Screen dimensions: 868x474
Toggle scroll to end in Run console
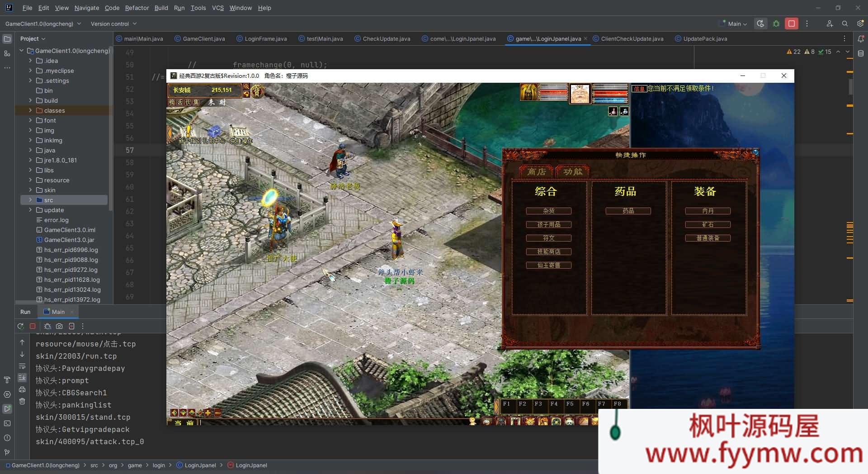pyautogui.click(x=22, y=378)
